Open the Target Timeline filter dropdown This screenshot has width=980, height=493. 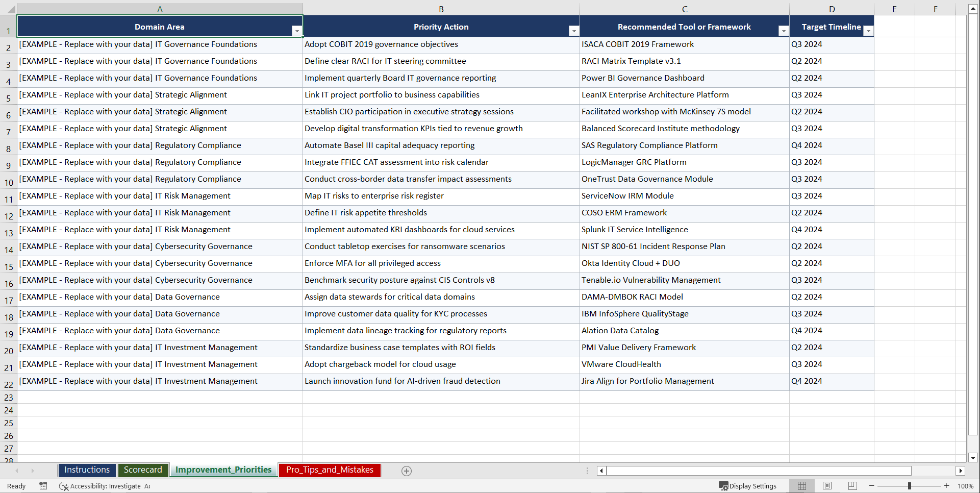click(868, 31)
